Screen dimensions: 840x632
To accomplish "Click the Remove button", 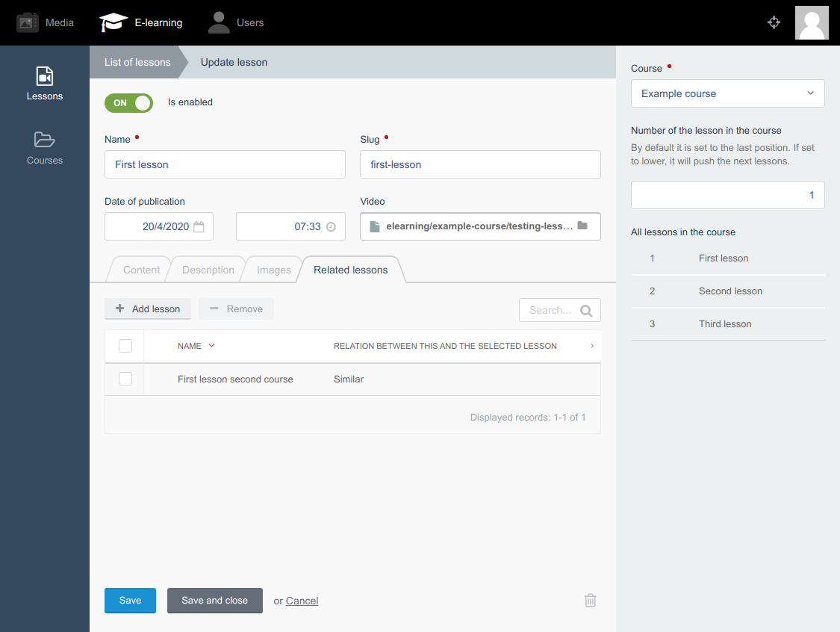I will click(x=236, y=309).
